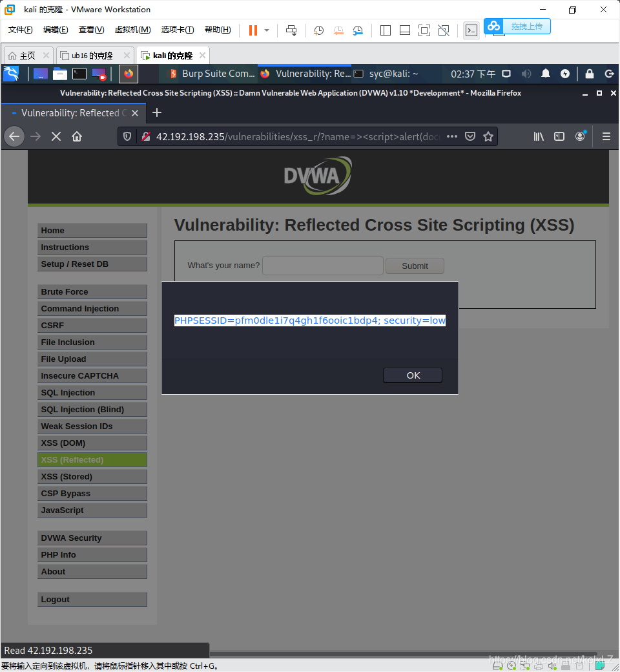This screenshot has width=620, height=672.
Task: Go to the Firefox home page
Action: coord(77,137)
